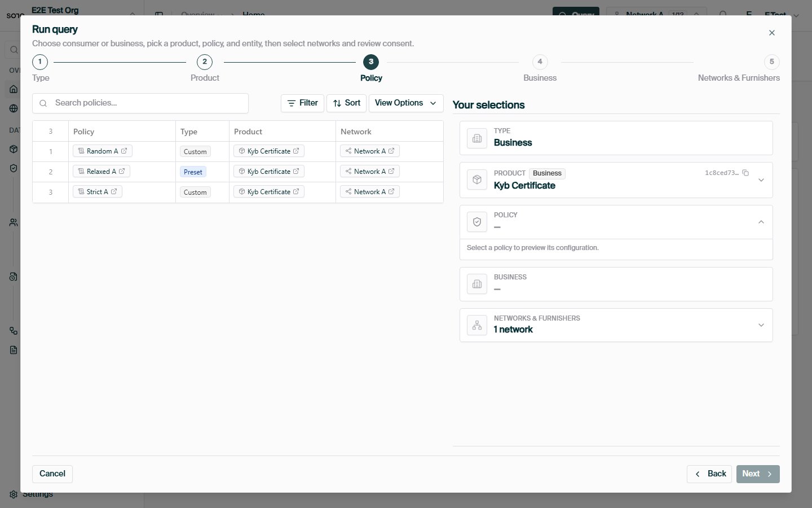This screenshot has width=812, height=508.
Task: Expand the Networks & Furnishers selection
Action: coord(761,325)
